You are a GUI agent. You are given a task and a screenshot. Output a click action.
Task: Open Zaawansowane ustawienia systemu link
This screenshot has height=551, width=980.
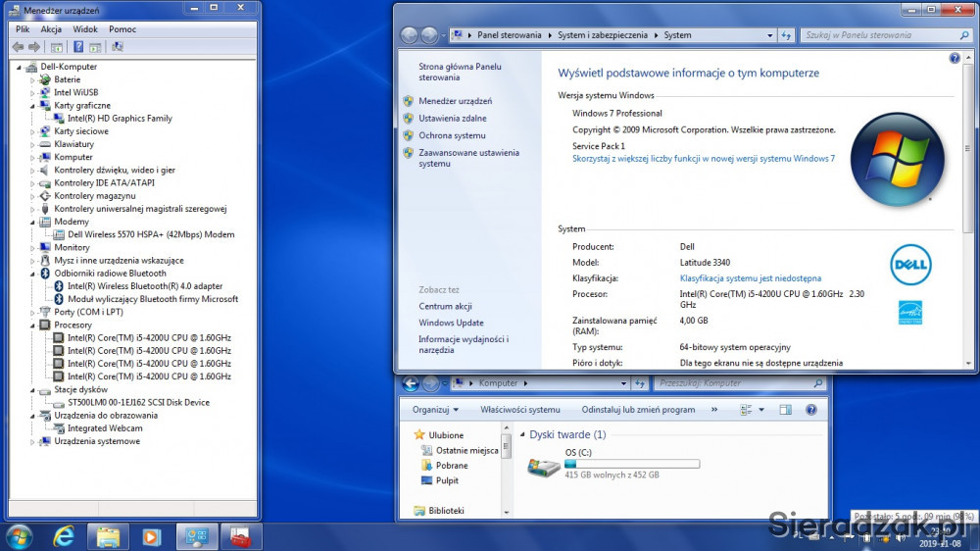click(x=468, y=158)
